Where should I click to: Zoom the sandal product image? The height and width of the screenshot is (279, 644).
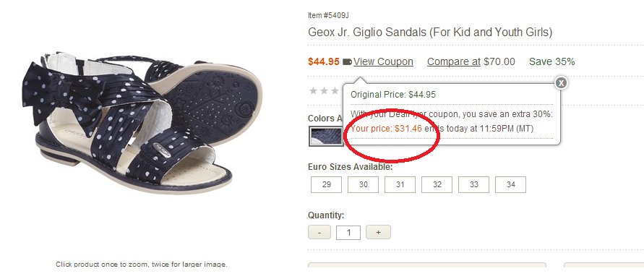coord(140,122)
